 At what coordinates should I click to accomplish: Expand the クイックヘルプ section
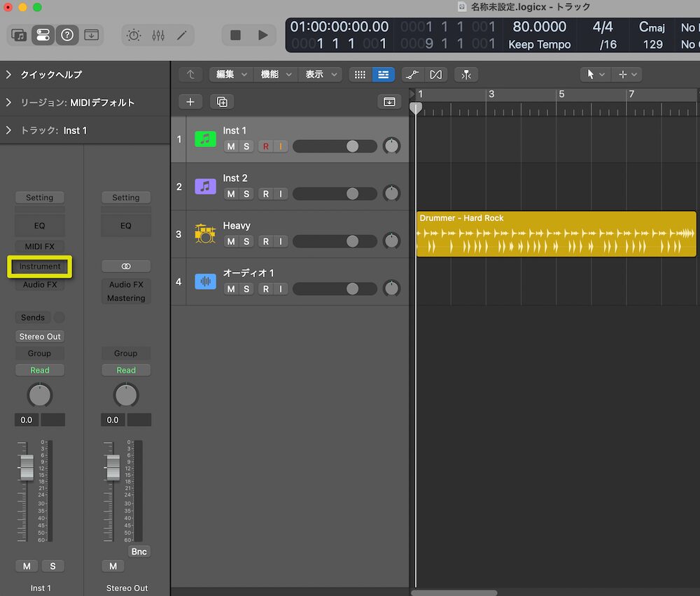point(9,74)
